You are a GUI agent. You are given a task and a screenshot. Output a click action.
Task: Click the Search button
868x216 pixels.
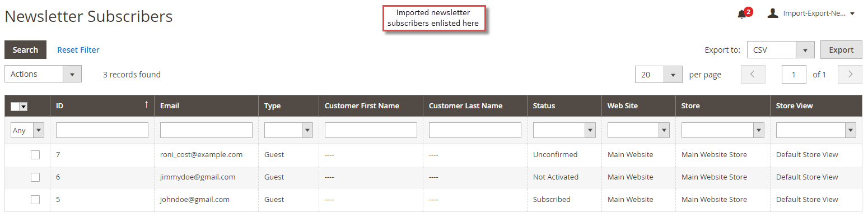click(x=25, y=49)
